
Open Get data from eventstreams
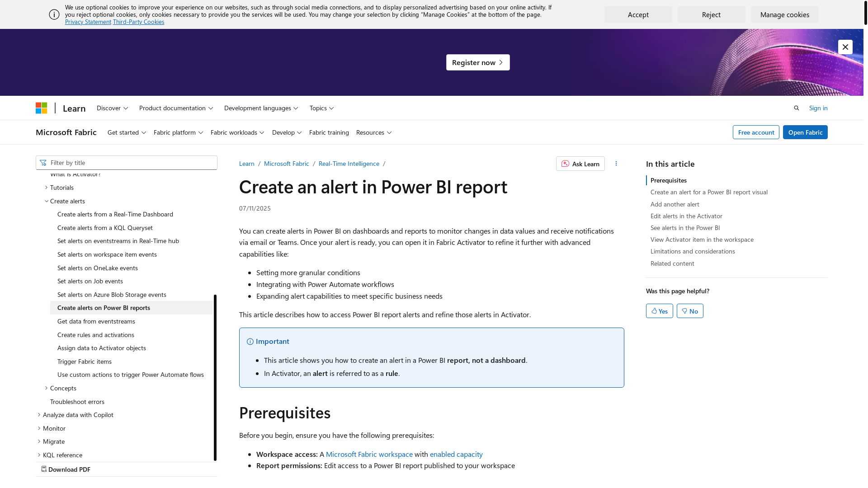click(96, 321)
